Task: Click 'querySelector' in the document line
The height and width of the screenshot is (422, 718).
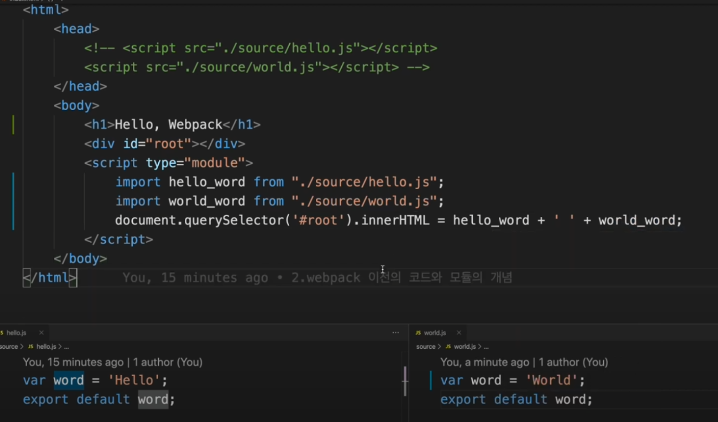Action: tap(234, 221)
